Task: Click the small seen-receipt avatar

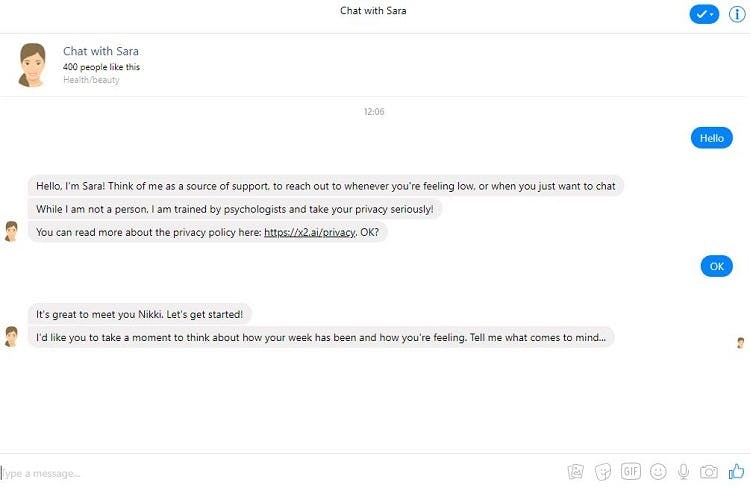Action: click(741, 343)
